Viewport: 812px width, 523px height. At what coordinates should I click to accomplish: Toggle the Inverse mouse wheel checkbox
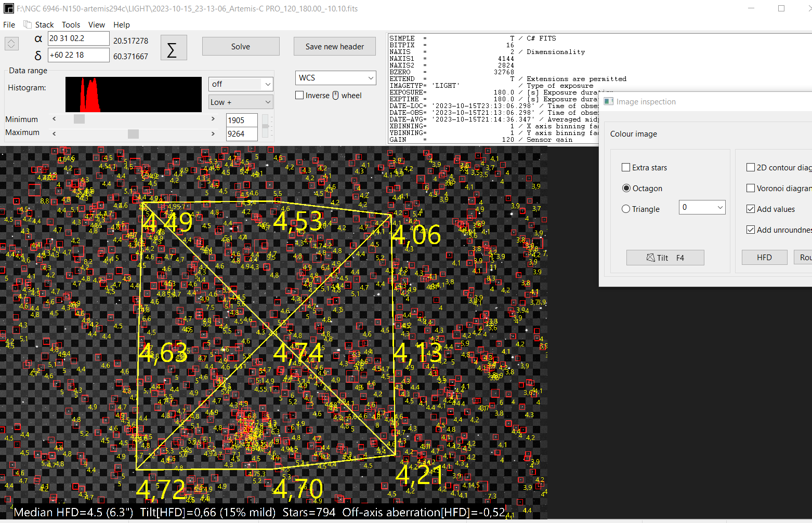pos(299,95)
